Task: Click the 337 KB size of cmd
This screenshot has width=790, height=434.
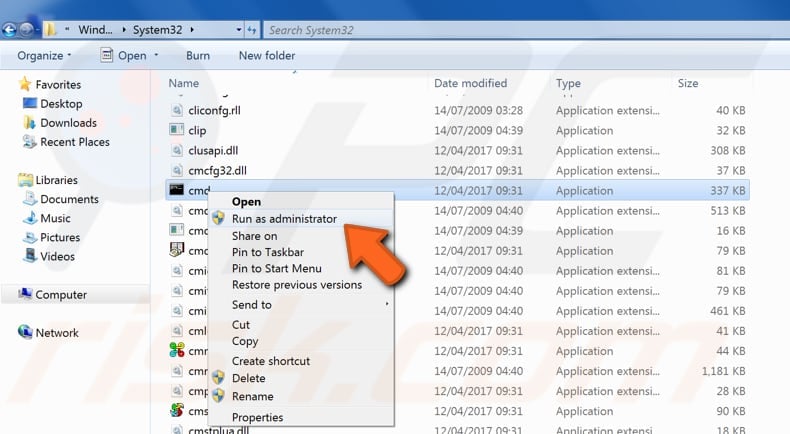Action: [728, 191]
